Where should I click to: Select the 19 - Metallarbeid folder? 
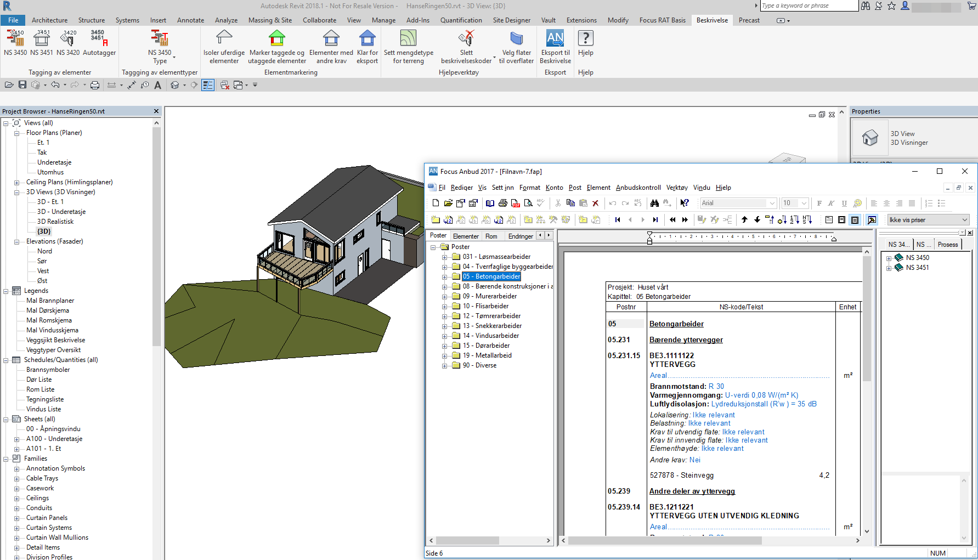pos(487,355)
